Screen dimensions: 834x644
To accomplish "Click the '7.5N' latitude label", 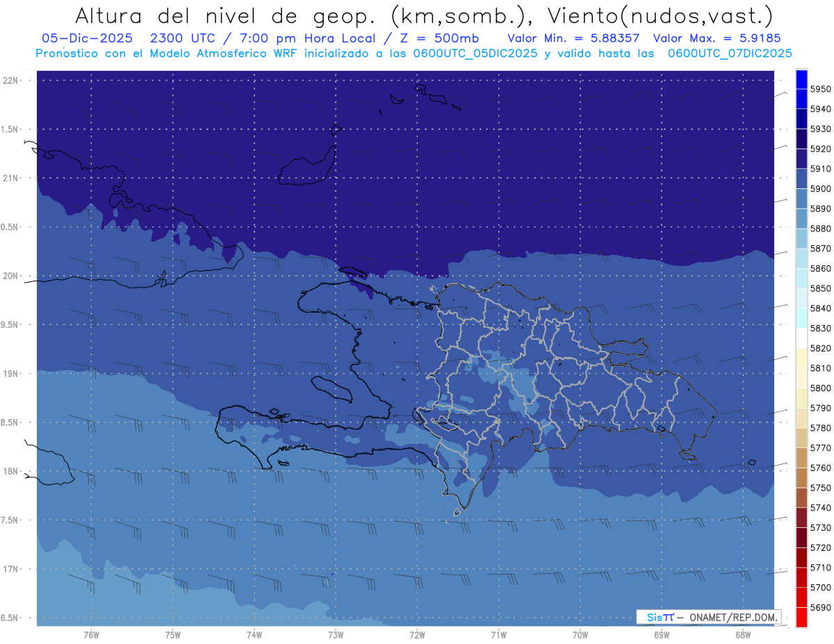I will pos(10,520).
